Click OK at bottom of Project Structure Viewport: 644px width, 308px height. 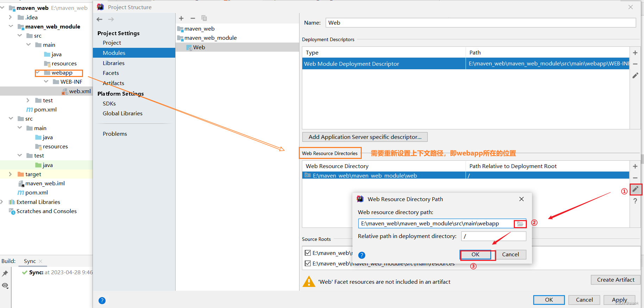point(549,300)
